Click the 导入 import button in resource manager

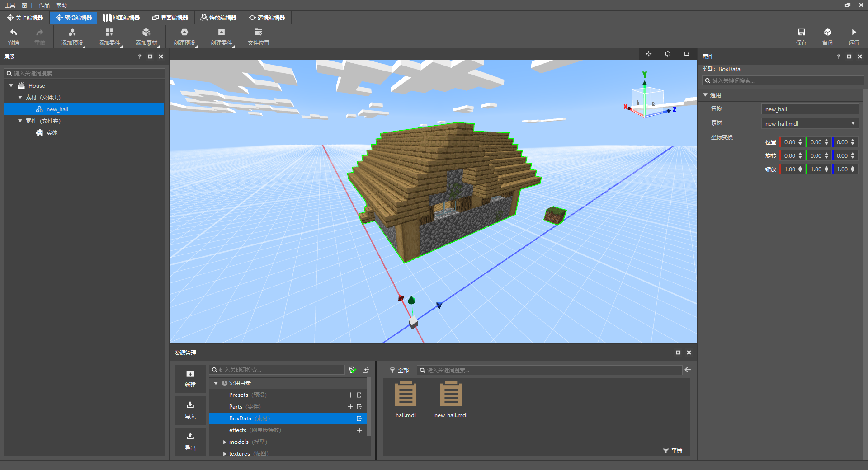pyautogui.click(x=190, y=410)
